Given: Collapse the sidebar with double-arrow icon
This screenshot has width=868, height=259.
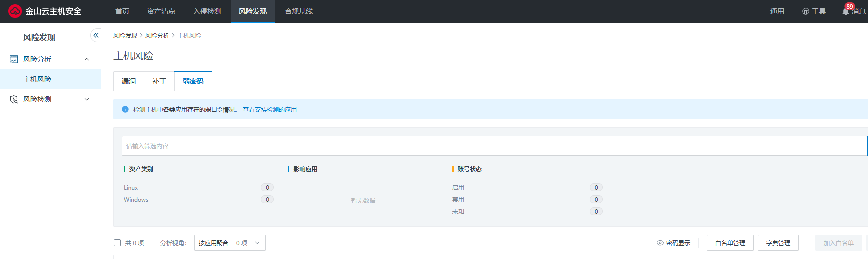Looking at the screenshot, I should [96, 35].
